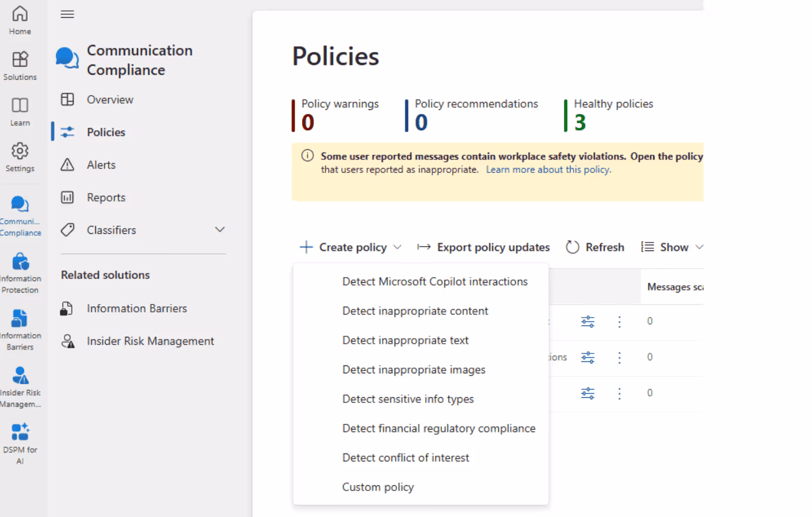Click settings sliders icon in first policy row
Image resolution: width=812 pixels, height=517 pixels.
[588, 322]
